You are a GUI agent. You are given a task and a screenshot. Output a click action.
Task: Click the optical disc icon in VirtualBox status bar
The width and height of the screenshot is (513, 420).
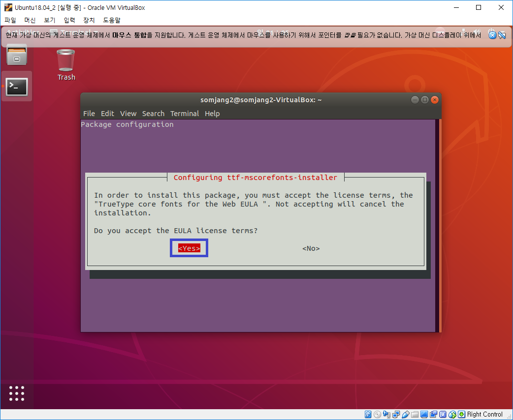377,415
